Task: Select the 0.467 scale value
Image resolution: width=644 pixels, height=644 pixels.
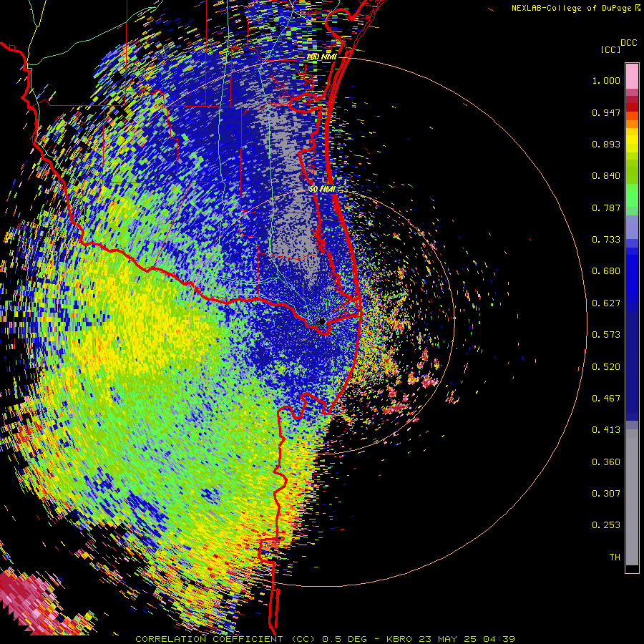Action: (606, 399)
